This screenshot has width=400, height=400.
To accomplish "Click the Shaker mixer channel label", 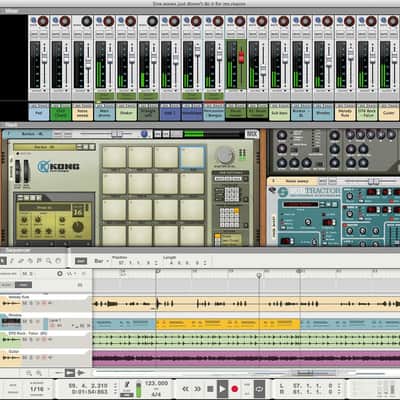I will [126, 113].
